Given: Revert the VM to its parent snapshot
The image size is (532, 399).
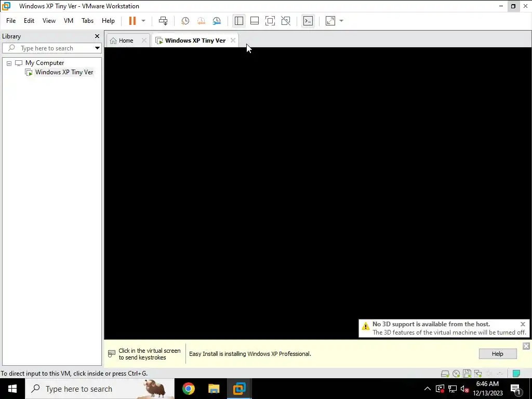Looking at the screenshot, I should (201, 21).
